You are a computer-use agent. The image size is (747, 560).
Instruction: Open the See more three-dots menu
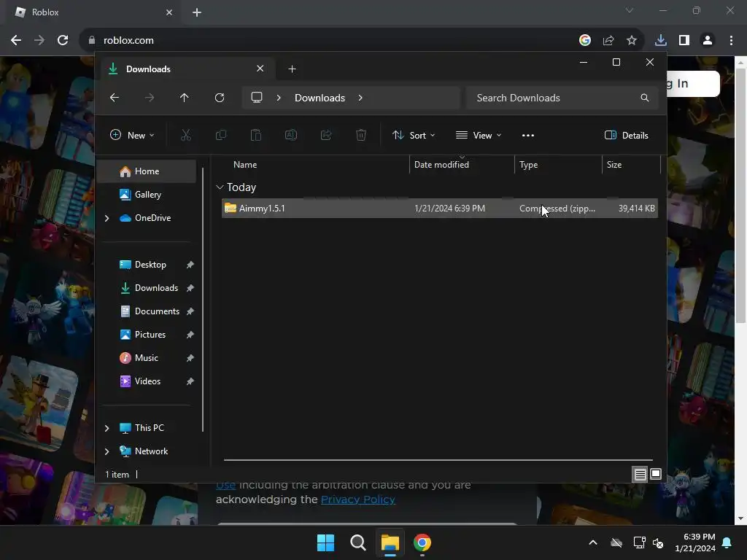[528, 135]
